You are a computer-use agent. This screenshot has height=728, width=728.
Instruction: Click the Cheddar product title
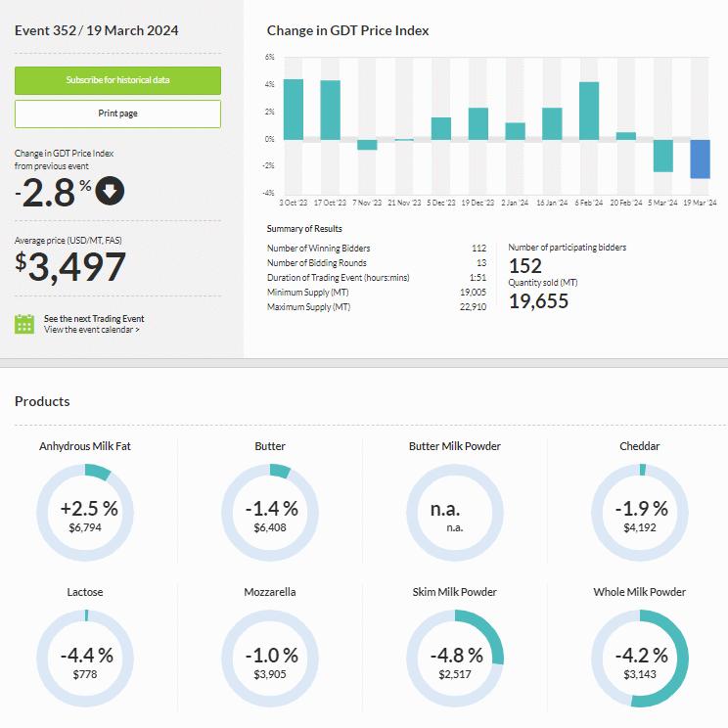(x=640, y=446)
